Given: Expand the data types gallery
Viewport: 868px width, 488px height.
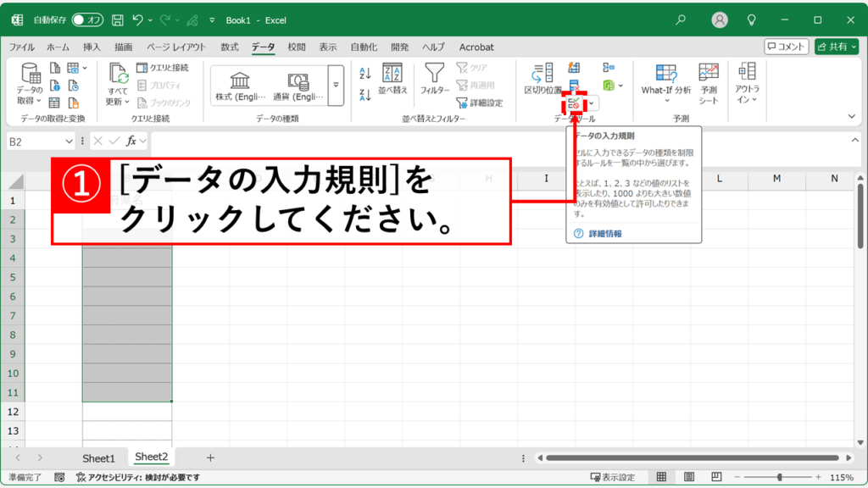Looking at the screenshot, I should 336,85.
